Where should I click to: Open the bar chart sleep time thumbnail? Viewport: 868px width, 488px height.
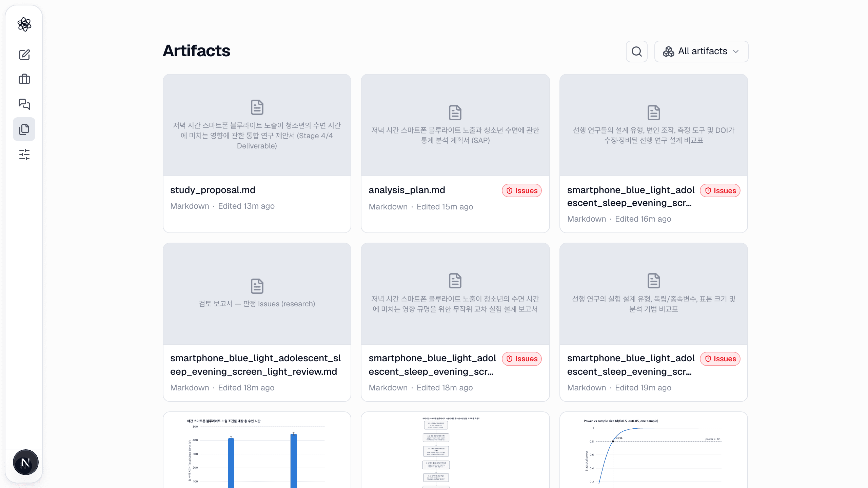point(257,450)
